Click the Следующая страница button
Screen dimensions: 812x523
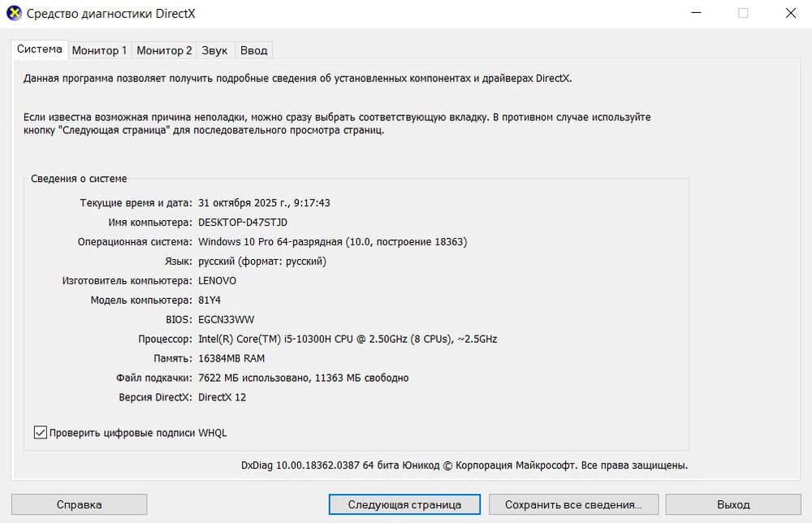click(x=404, y=504)
